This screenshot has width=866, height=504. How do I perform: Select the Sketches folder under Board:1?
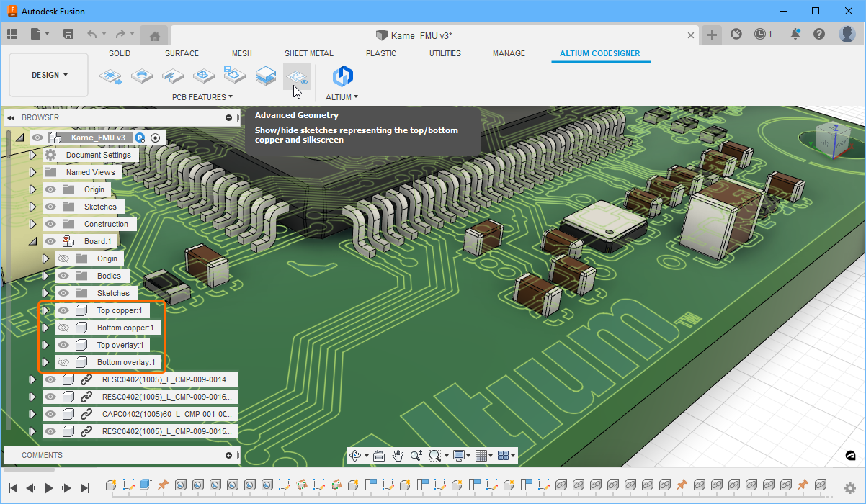coord(113,293)
